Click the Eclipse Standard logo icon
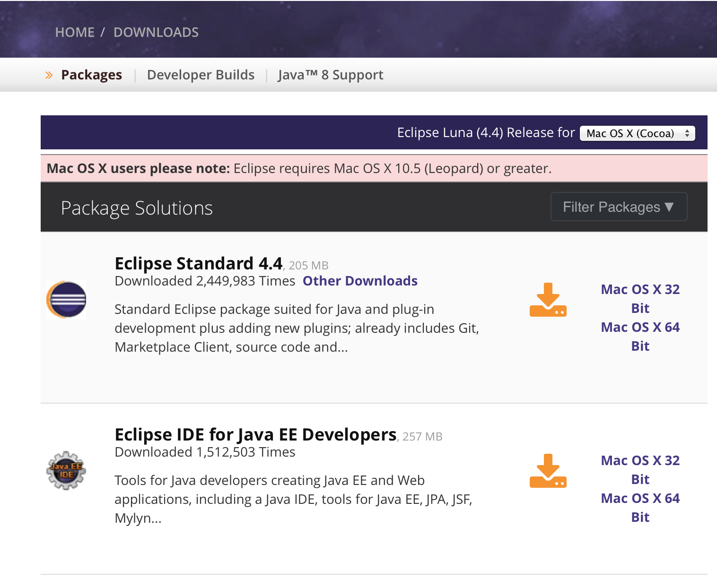Viewport: 717px width, 588px height. tap(66, 300)
